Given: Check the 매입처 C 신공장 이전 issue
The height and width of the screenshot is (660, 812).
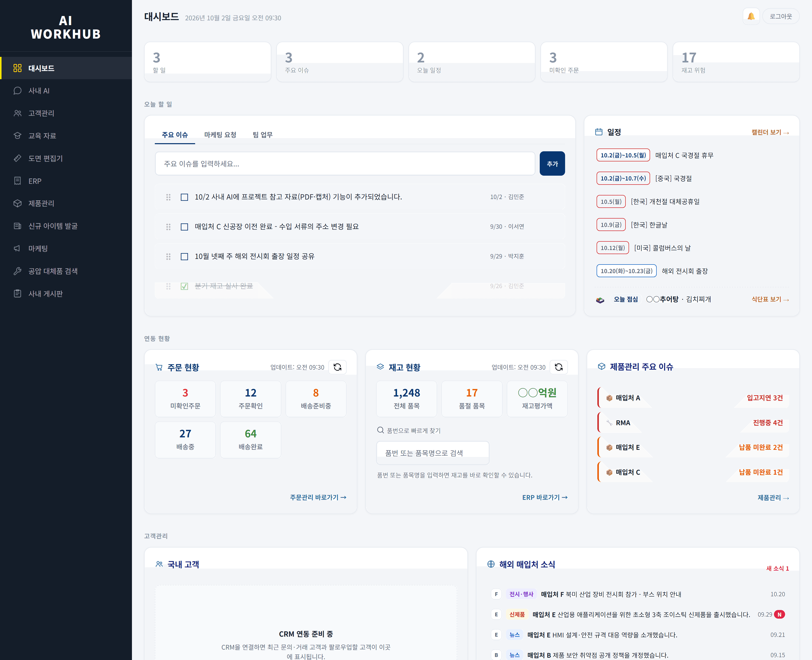Looking at the screenshot, I should point(184,227).
